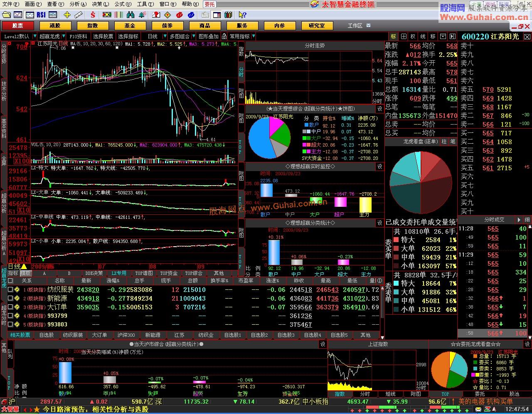The image size is (532, 414).
Task: Switch to the TOP资金 indicator tab
Action: pyautogui.click(x=169, y=273)
